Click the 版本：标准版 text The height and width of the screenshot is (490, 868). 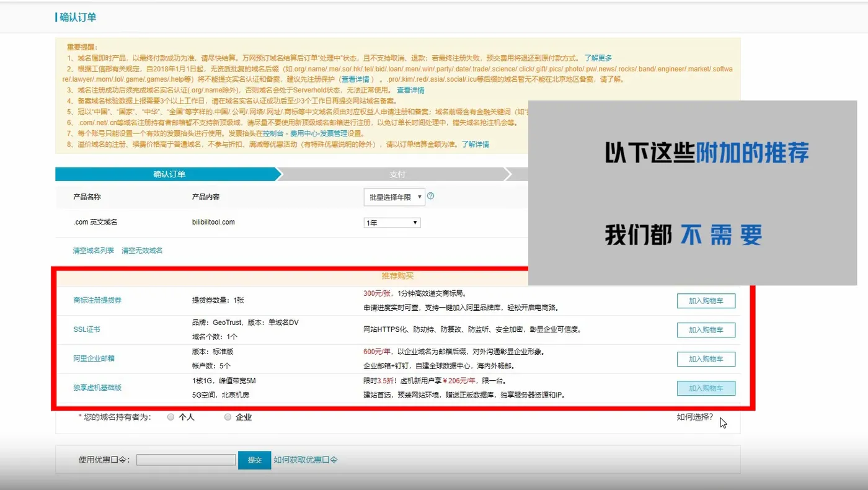tap(211, 351)
